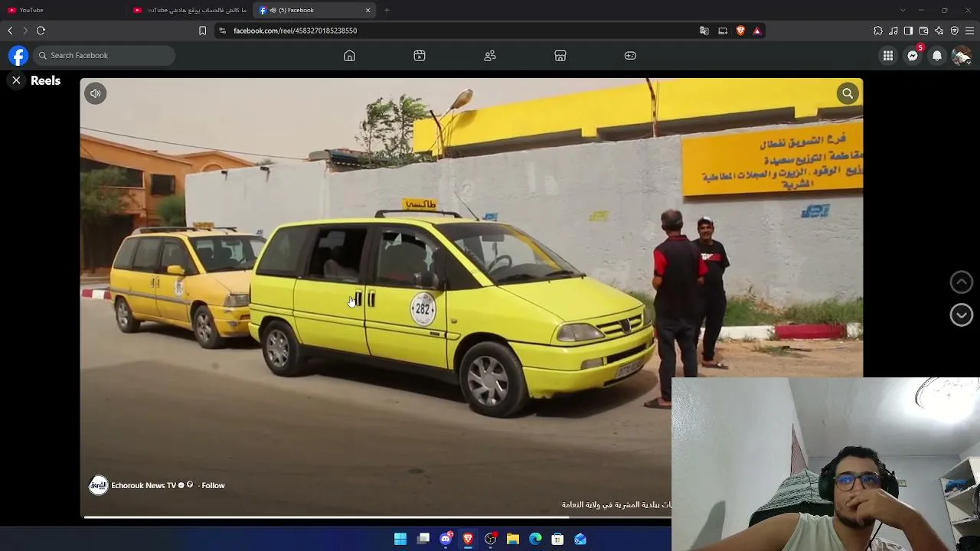
Task: Toggle the browser sidebar
Action: pyautogui.click(x=908, y=31)
